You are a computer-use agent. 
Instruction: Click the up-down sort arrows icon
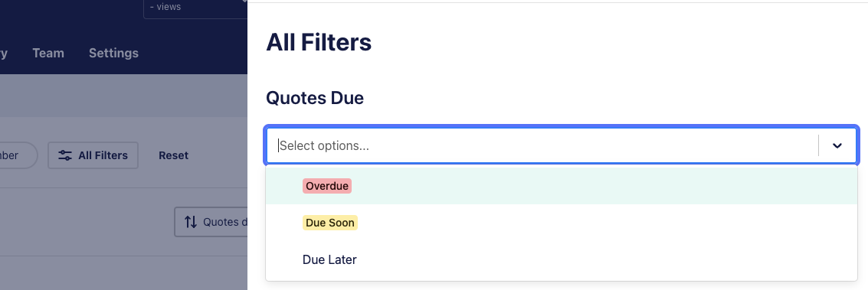coord(191,222)
